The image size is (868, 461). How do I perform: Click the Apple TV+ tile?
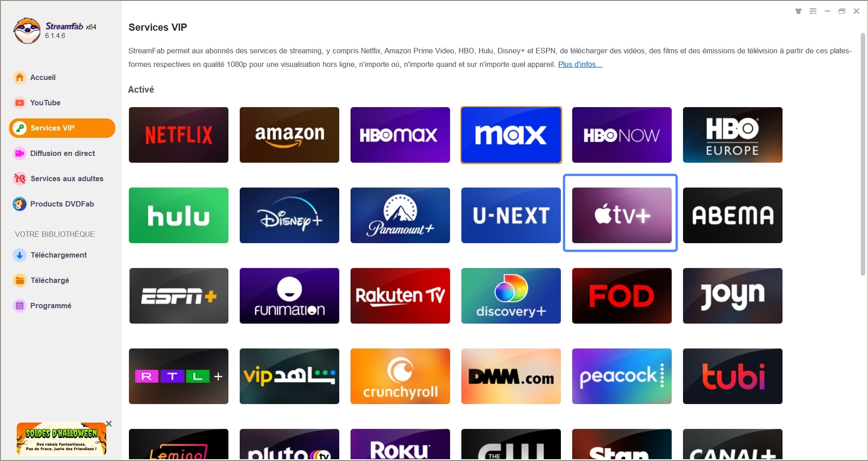pos(621,215)
